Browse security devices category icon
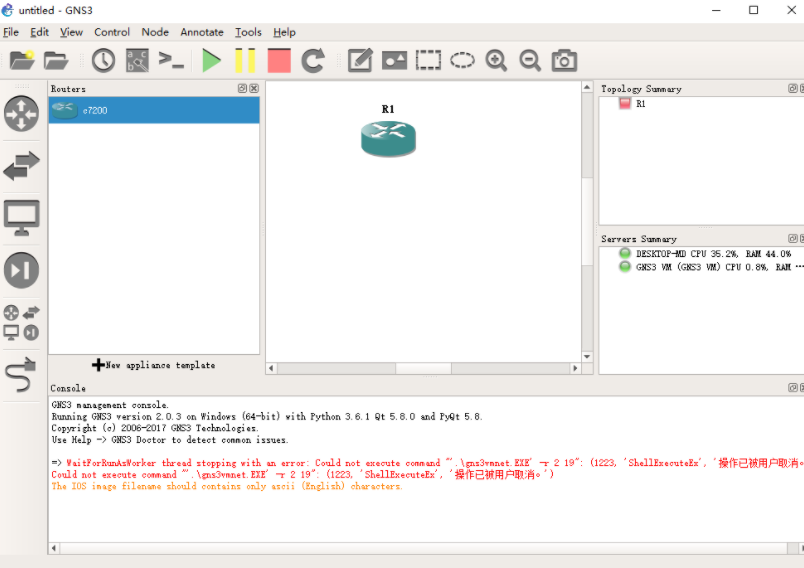This screenshot has height=568, width=804. tap(22, 270)
